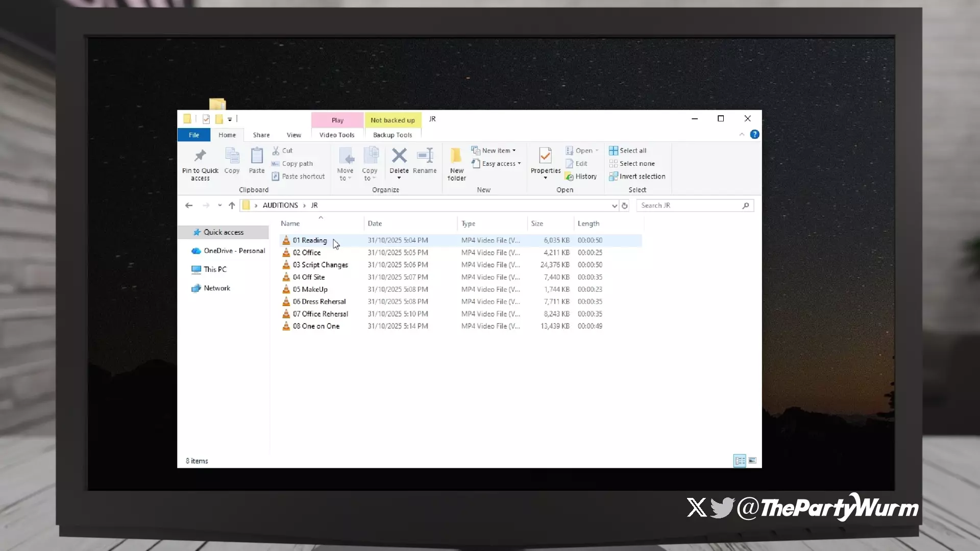Click the Rename icon in the ribbon
The width and height of the screenshot is (980, 551).
pos(425,156)
